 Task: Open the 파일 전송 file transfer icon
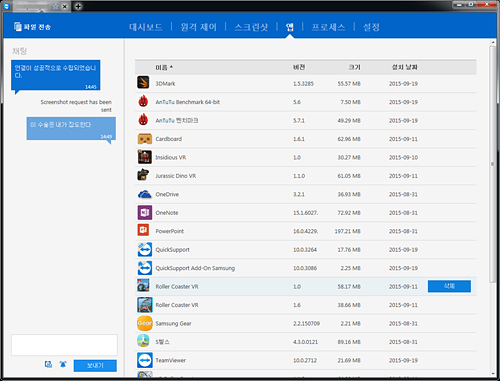(18, 26)
